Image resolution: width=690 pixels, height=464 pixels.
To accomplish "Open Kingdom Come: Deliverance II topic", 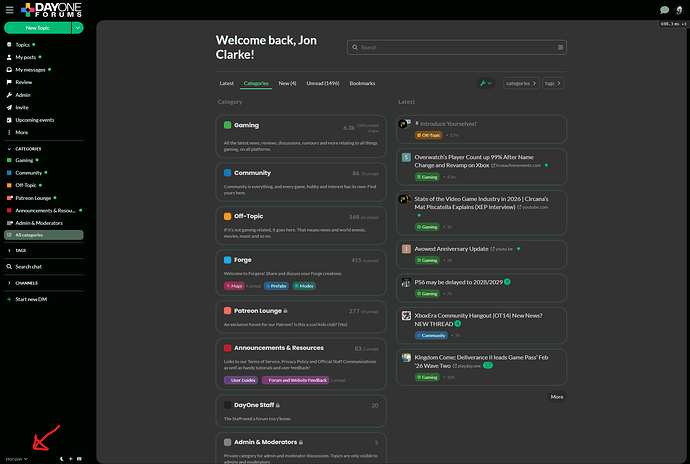I will tap(481, 361).
